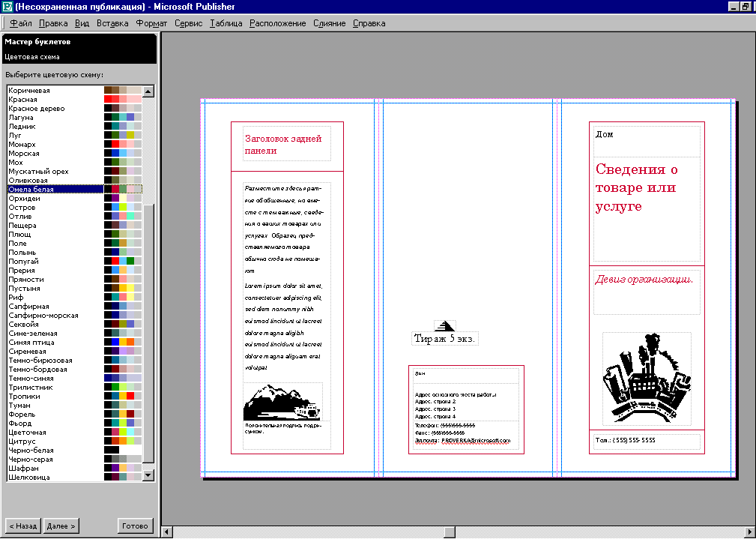The height and width of the screenshot is (539, 756).
Task: Click the color swatches beside Попугай
Action: click(122, 262)
